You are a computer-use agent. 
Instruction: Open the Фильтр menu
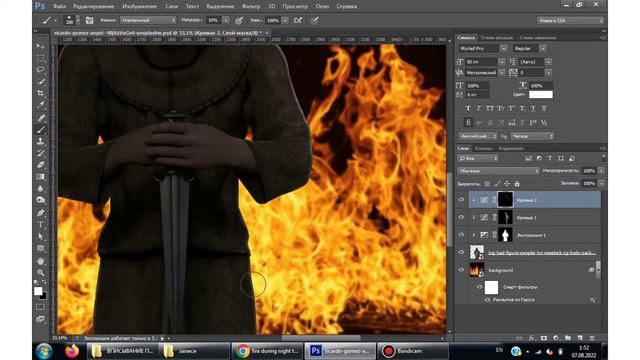pos(251,7)
